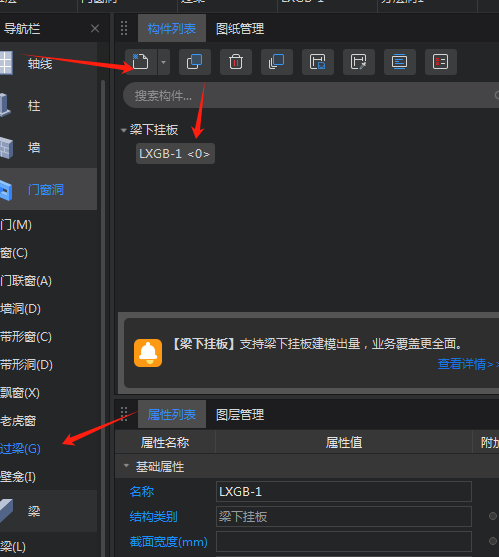Select 窗(C) in the navigation list
Screen dimensions: 499x557
click(x=14, y=253)
